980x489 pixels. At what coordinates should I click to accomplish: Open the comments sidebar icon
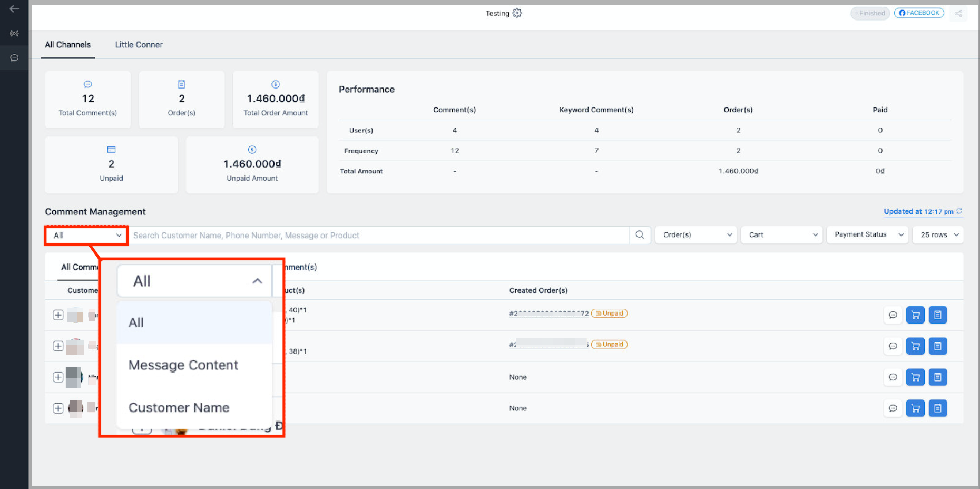(x=14, y=58)
